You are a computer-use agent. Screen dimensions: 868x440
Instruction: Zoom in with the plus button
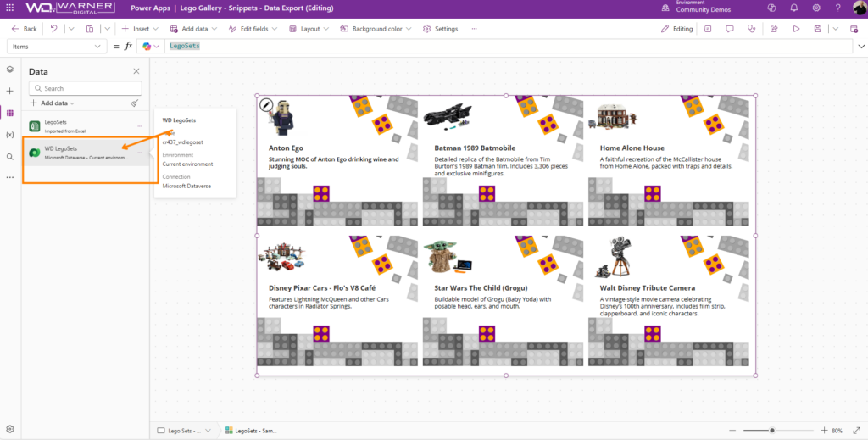[824, 431]
